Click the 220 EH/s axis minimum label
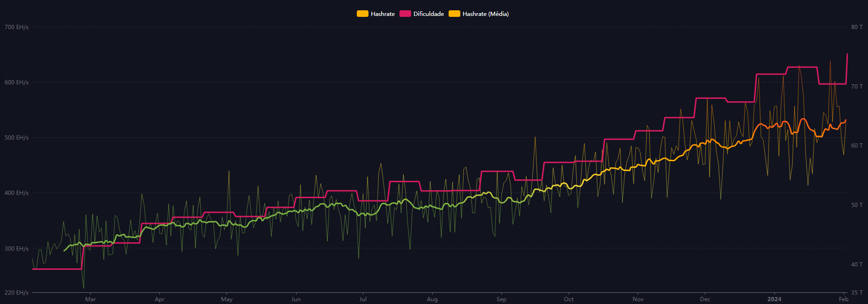The width and height of the screenshot is (868, 304). click(16, 293)
